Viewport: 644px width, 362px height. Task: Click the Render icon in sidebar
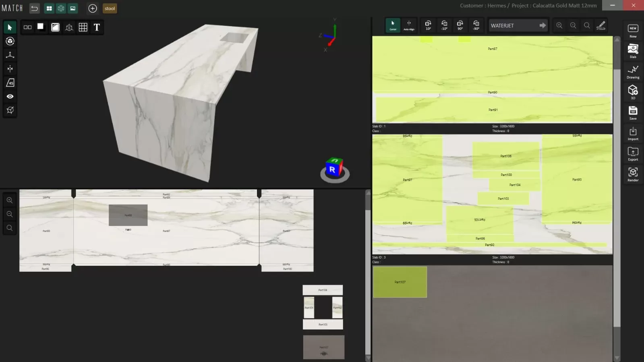(633, 174)
